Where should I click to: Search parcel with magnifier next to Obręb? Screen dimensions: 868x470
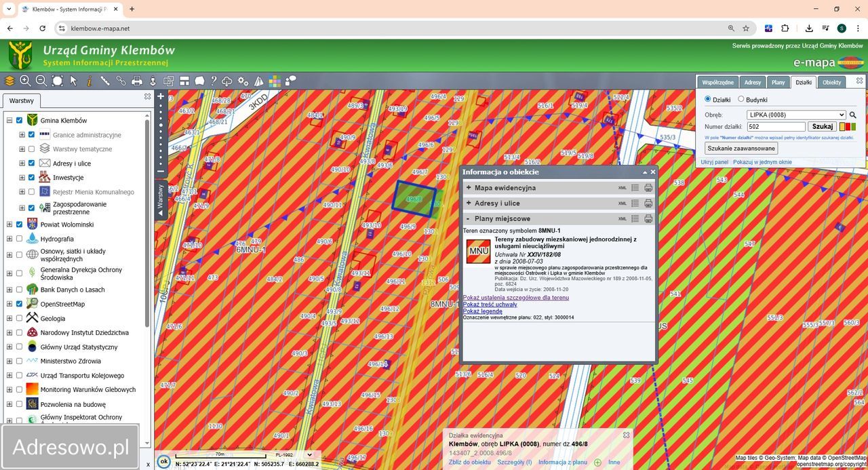853,115
